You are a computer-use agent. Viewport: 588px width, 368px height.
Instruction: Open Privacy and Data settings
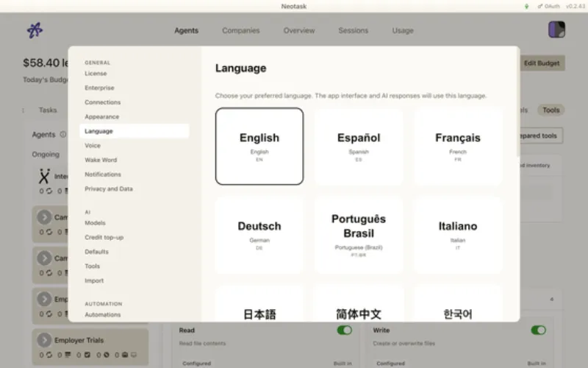pos(135,189)
